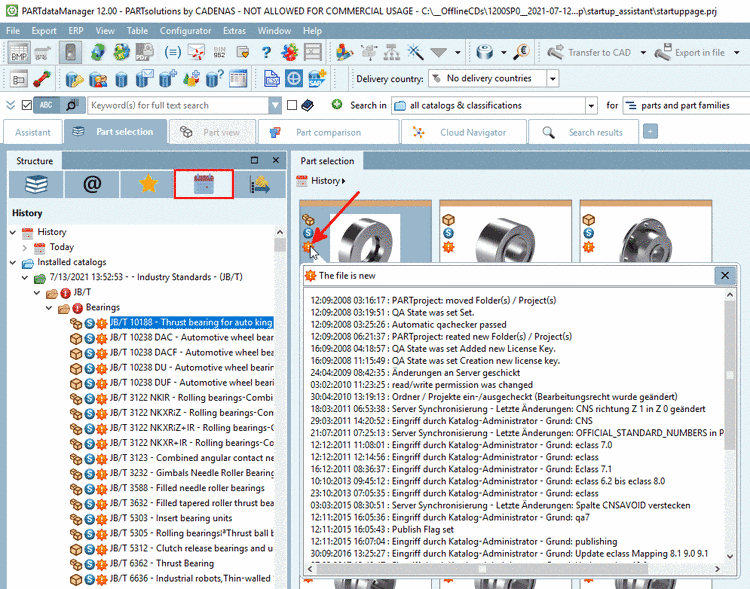Click the hierarchy tree icon in top toolbar

coord(392,52)
